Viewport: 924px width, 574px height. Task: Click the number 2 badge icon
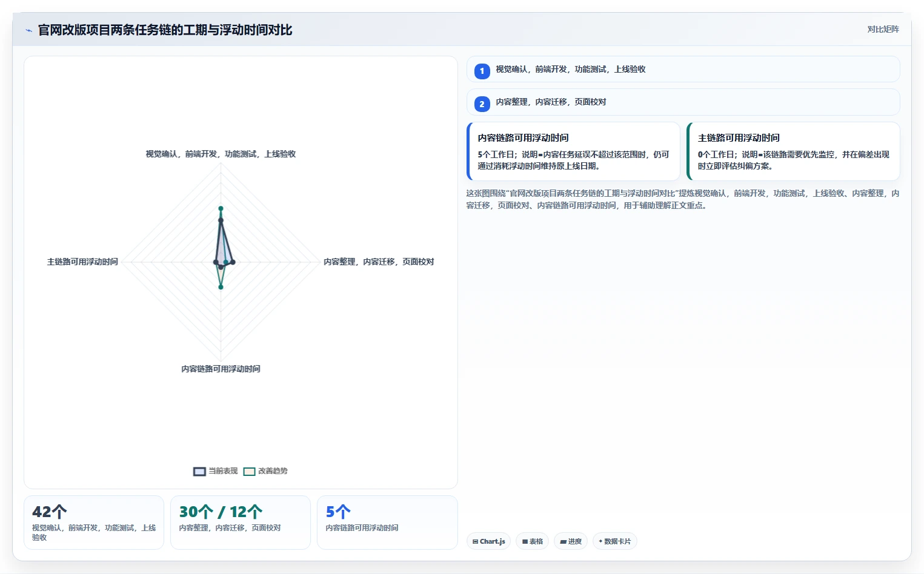coord(482,104)
